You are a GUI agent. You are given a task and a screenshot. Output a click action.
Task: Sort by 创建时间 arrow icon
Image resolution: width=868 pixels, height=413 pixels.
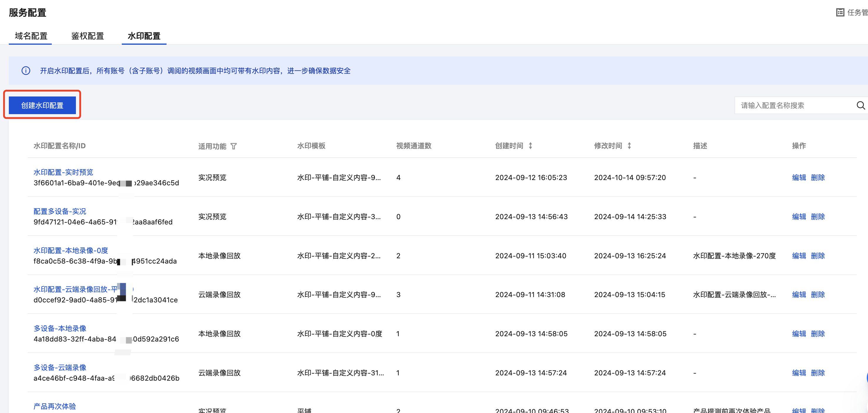[531, 146]
